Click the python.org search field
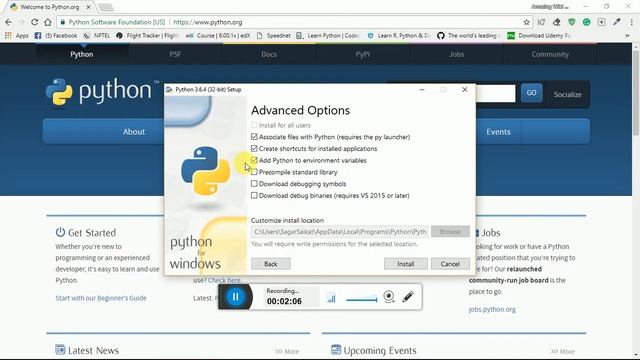The width and height of the screenshot is (640, 360). [x=496, y=93]
